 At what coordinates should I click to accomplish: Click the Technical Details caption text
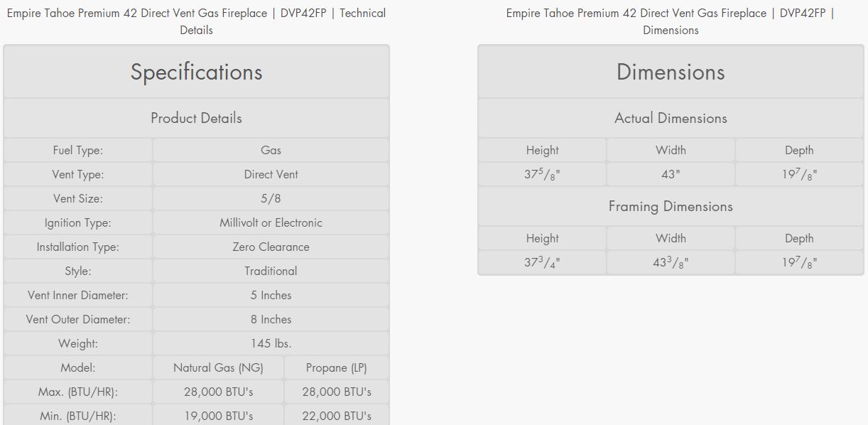click(196, 21)
